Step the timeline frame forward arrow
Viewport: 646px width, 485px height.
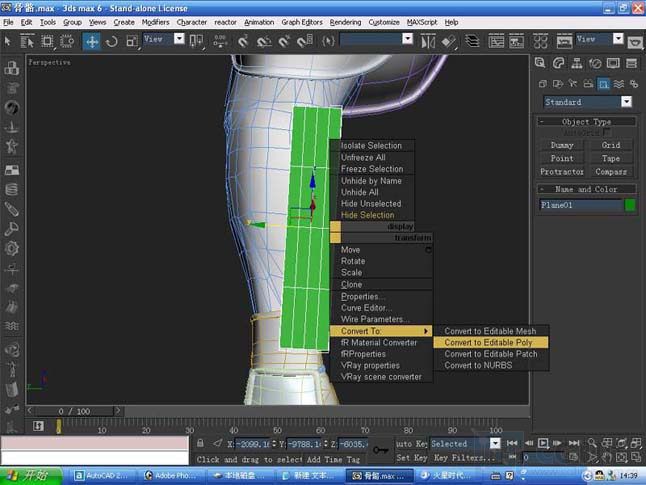point(118,411)
